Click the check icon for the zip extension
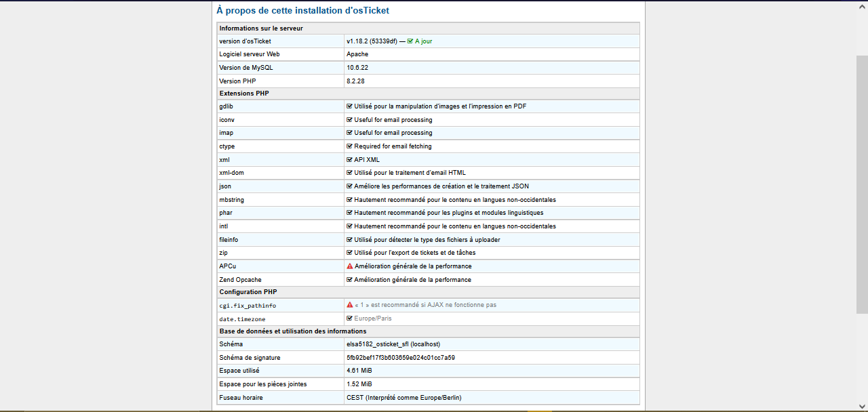Image resolution: width=868 pixels, height=412 pixels. [x=349, y=253]
